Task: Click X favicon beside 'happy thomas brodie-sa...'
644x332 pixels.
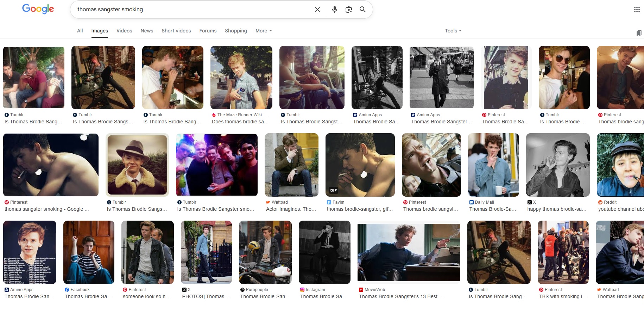Action: (x=530, y=202)
